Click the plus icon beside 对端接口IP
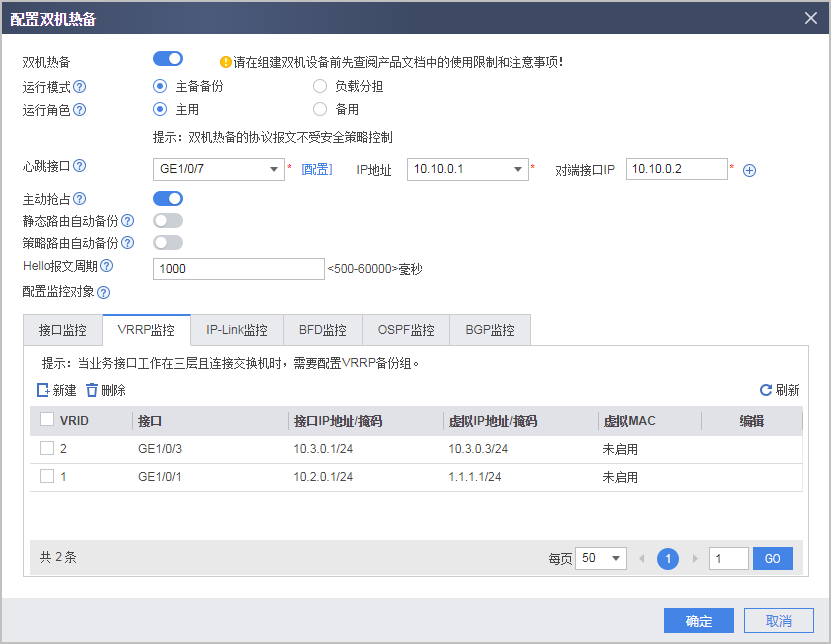 pos(748,169)
